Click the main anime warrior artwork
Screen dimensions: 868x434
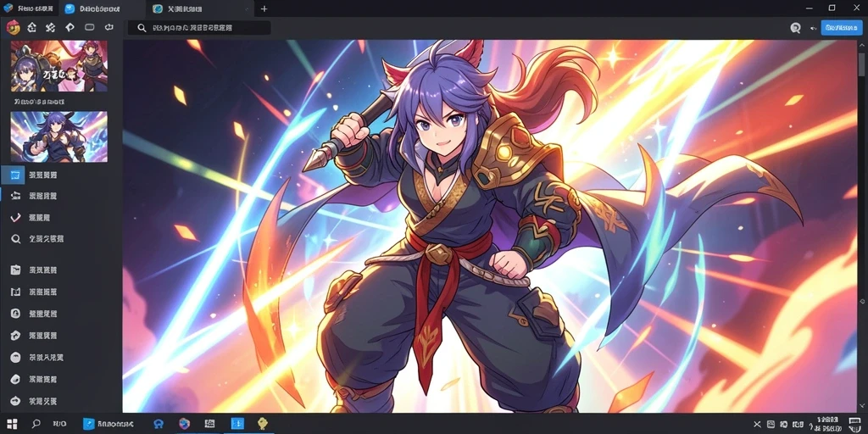pos(489,225)
